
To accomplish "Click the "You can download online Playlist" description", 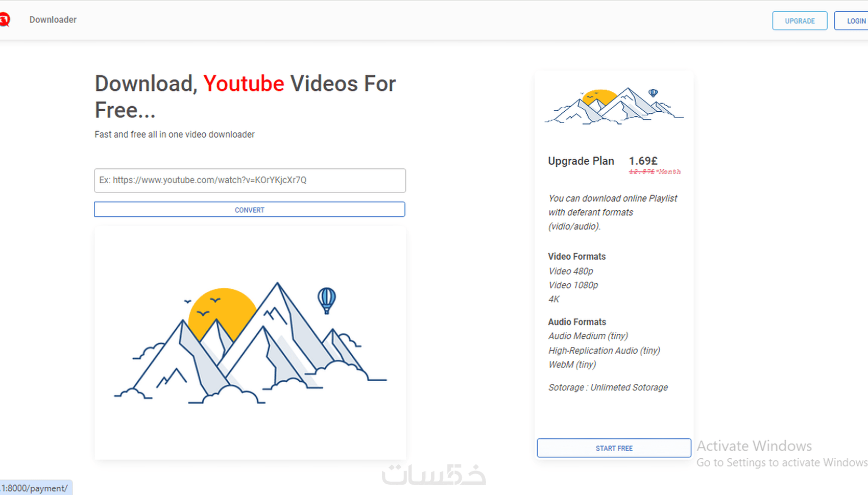I will 613,212.
